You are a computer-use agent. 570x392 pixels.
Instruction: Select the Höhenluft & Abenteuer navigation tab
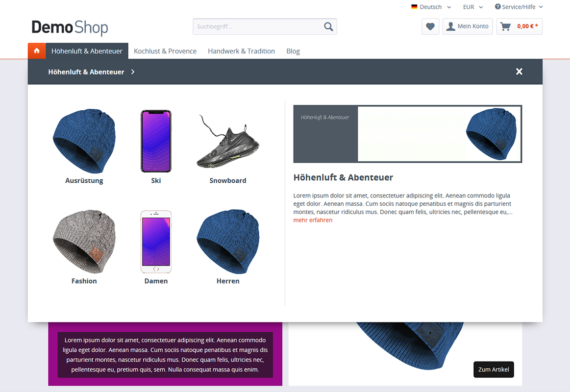click(87, 51)
